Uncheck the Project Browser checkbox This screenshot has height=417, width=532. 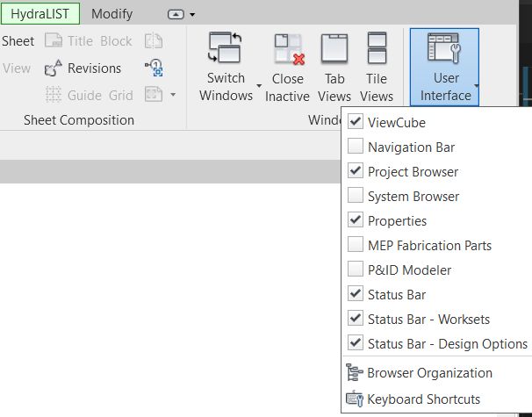pos(356,170)
